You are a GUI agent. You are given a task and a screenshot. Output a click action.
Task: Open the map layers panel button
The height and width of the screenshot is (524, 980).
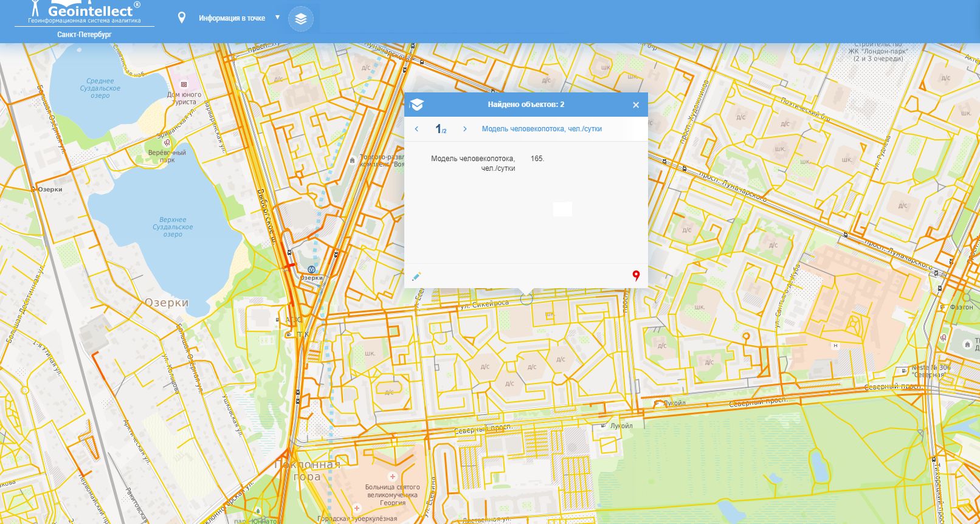(301, 19)
